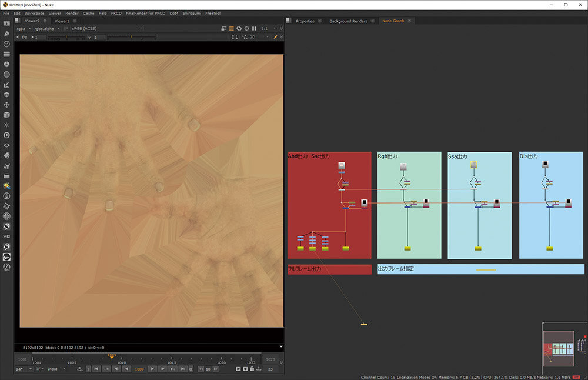The image size is (588, 380).
Task: Open the Draw nodes menu icon
Action: pos(6,34)
